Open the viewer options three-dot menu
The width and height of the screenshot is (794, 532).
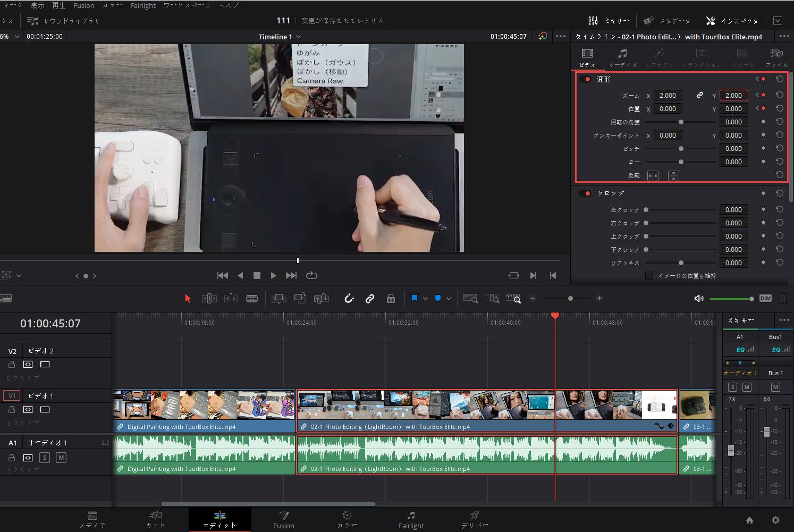[x=561, y=37]
